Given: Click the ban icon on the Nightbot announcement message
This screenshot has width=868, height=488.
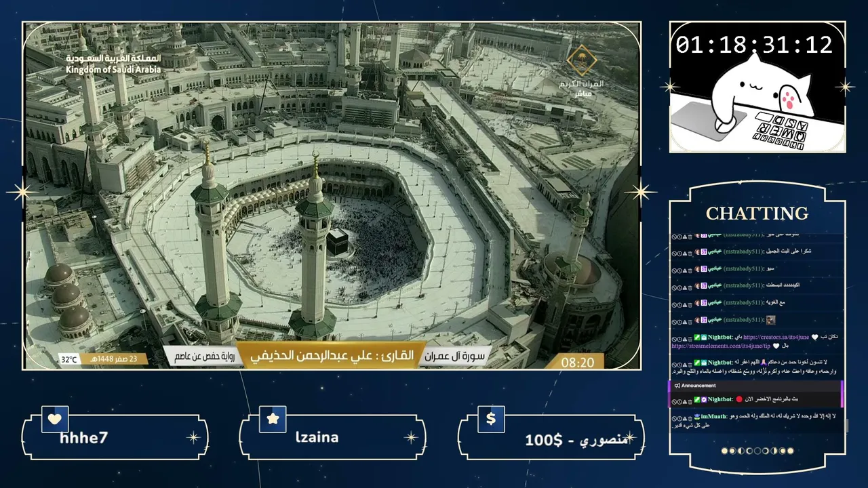Looking at the screenshot, I should point(675,401).
